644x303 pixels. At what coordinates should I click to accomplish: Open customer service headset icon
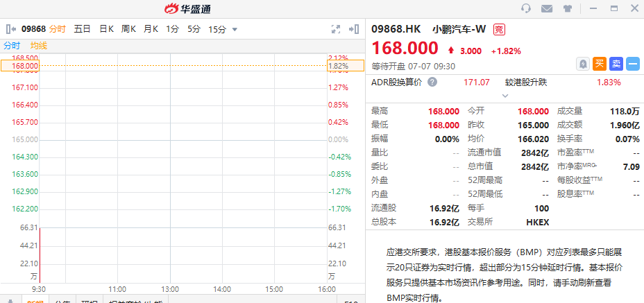tap(526, 8)
